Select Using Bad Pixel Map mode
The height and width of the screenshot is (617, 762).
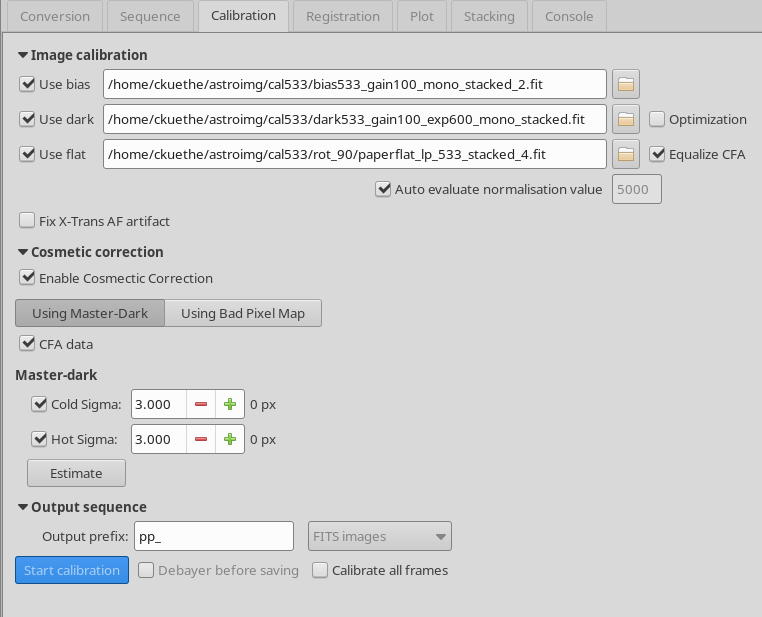point(243,313)
